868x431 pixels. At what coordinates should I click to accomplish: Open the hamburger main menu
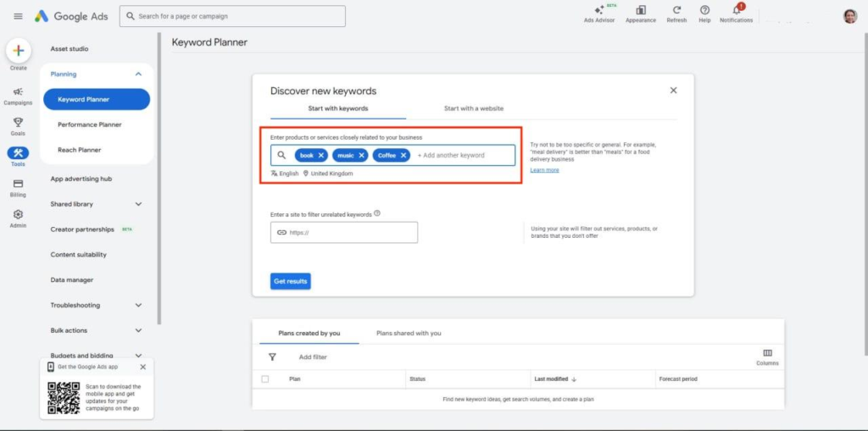pyautogui.click(x=19, y=16)
